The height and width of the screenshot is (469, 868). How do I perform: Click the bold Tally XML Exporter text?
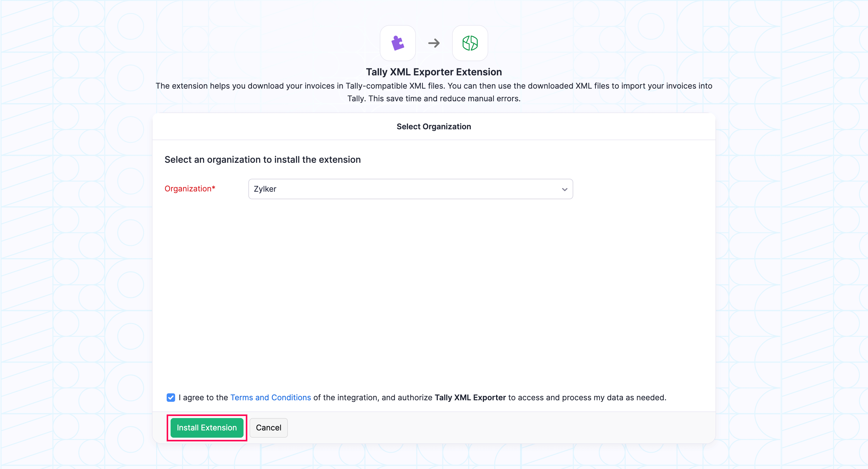pos(470,398)
